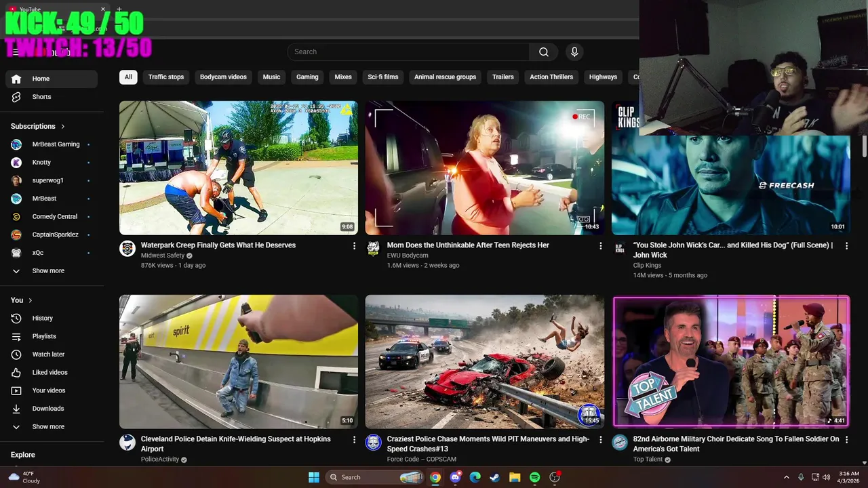This screenshot has width=868, height=488.
Task: Show hidden system tray icons
Action: [x=787, y=477]
